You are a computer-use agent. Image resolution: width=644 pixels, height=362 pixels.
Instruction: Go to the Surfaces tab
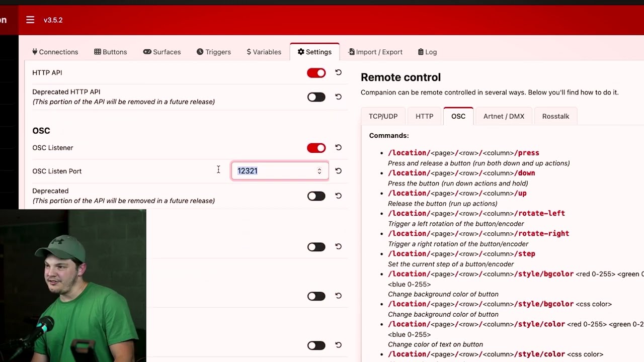coord(162,52)
